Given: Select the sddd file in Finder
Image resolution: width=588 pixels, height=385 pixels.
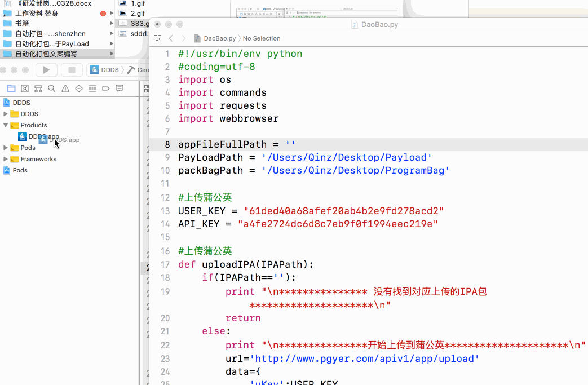Looking at the screenshot, I should point(134,33).
